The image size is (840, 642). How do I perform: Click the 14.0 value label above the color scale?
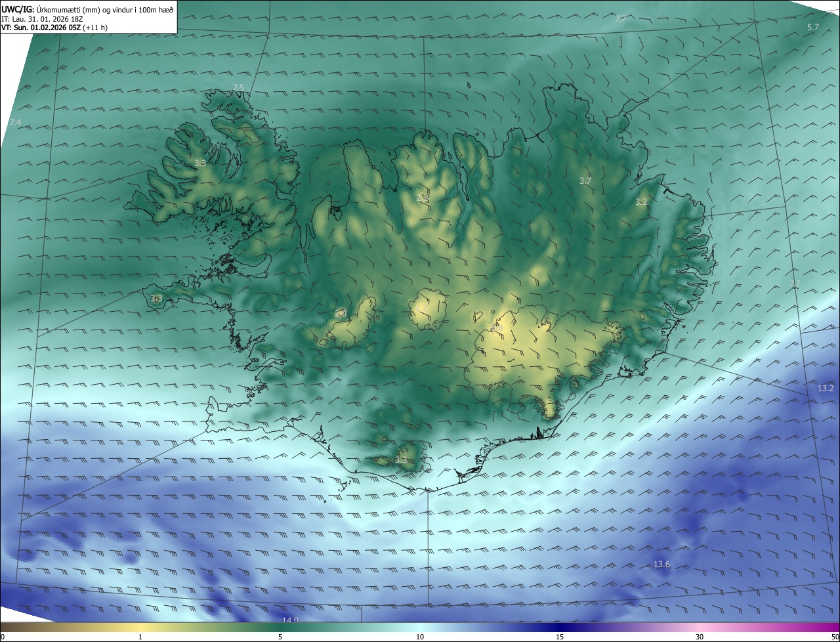[290, 620]
